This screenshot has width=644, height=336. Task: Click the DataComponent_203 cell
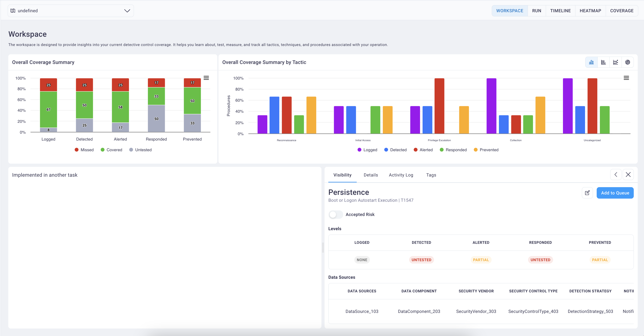pos(419,311)
